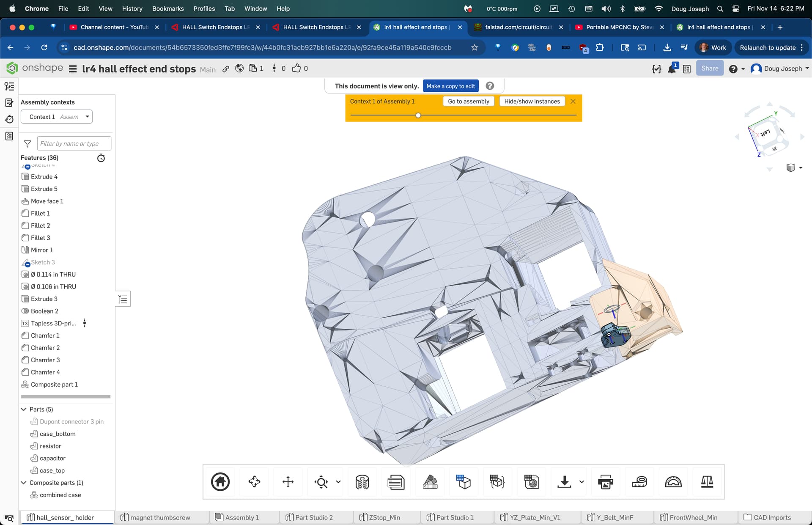Click the Go to assembly button
This screenshot has height=525, width=812.
(x=468, y=101)
